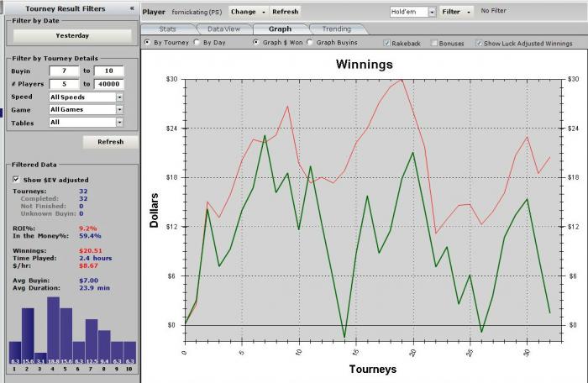This screenshot has height=383, width=588.
Task: Click the fornickating (PS) player name
Action: (197, 12)
